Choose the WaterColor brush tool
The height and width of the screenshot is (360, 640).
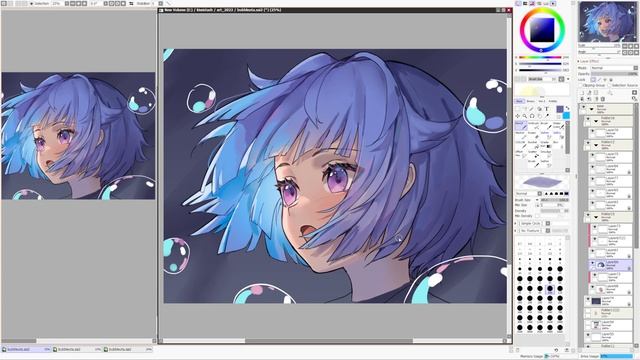coord(559,125)
